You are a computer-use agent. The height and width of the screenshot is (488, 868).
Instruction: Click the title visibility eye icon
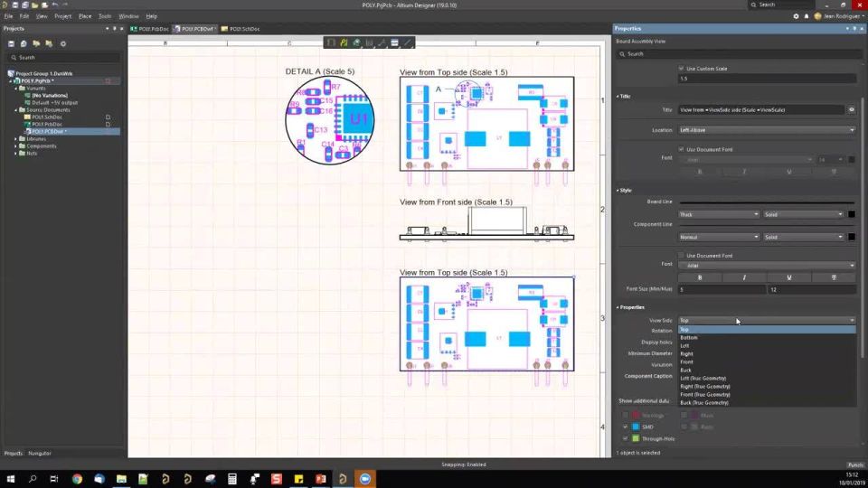click(852, 110)
